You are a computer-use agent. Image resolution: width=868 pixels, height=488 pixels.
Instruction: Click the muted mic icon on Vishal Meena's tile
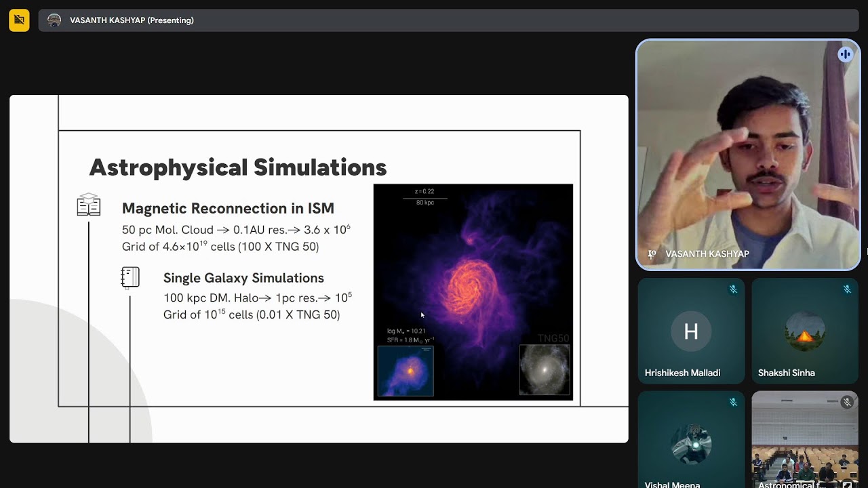click(733, 403)
